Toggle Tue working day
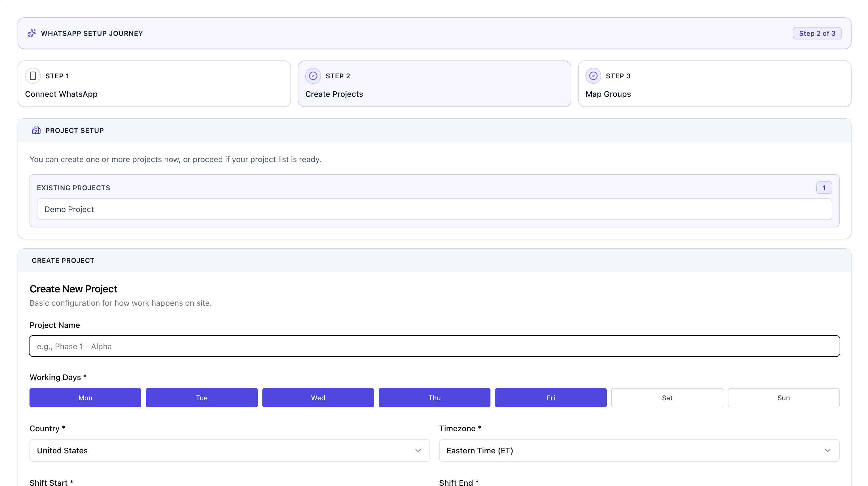Image resolution: width=868 pixels, height=486 pixels. [201, 398]
